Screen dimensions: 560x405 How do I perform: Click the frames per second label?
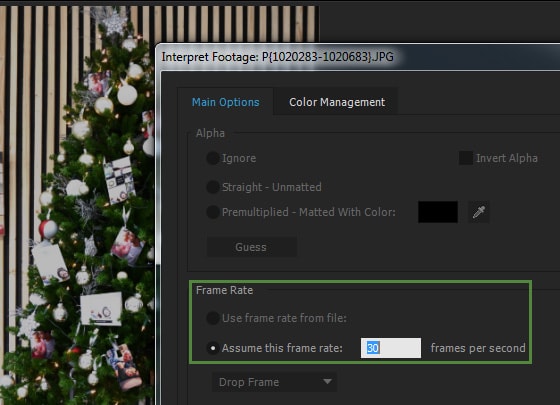(x=478, y=348)
